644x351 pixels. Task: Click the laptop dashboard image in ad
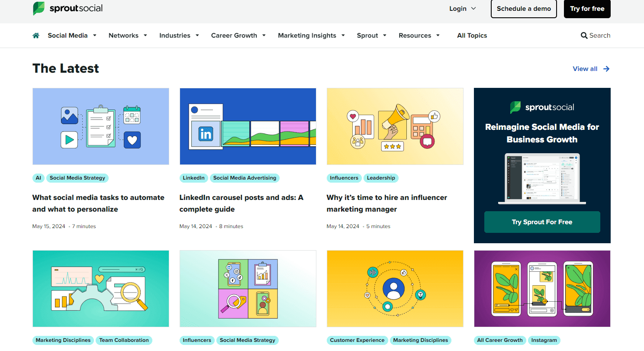pos(542,178)
